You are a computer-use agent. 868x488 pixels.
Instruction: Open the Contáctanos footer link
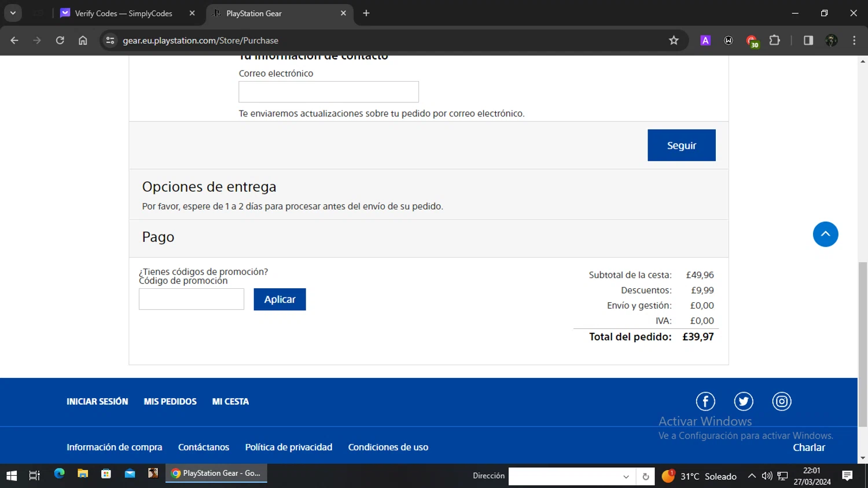point(204,447)
